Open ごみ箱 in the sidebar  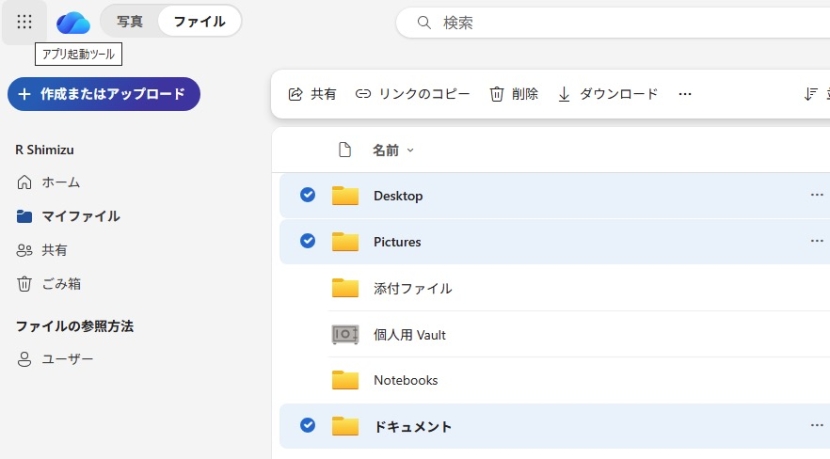(x=48, y=284)
